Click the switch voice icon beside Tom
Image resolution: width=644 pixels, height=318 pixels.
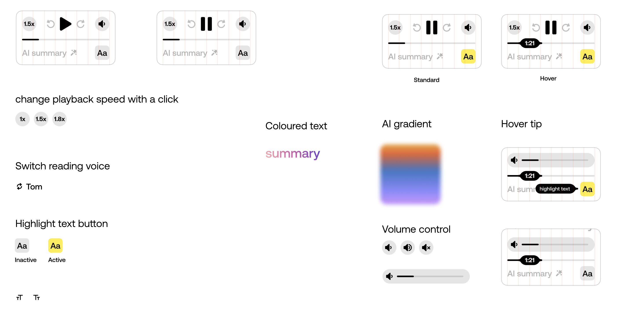19,187
